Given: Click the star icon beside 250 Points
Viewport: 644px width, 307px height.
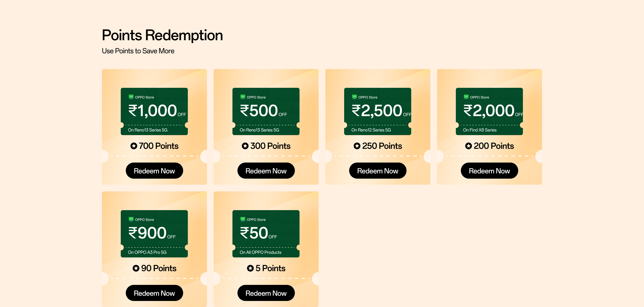Looking at the screenshot, I should (x=357, y=146).
